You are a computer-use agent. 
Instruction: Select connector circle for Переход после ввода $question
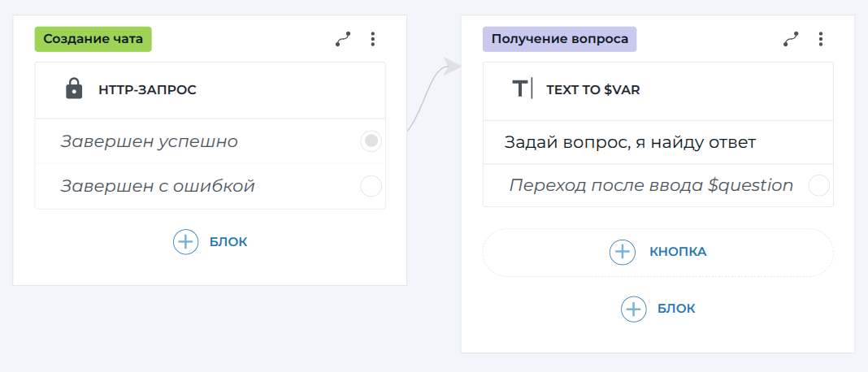coord(818,185)
